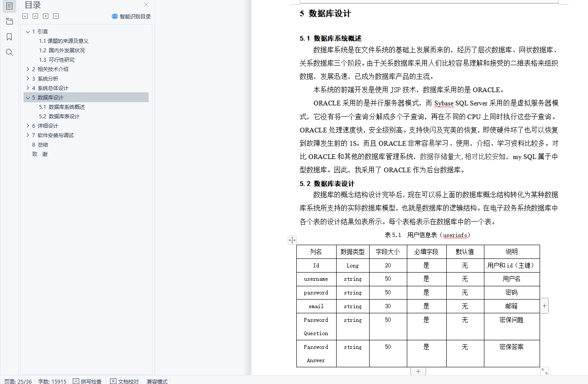Select 5.2 数据库表设计 in the outline
The image size is (588, 384).
point(60,117)
